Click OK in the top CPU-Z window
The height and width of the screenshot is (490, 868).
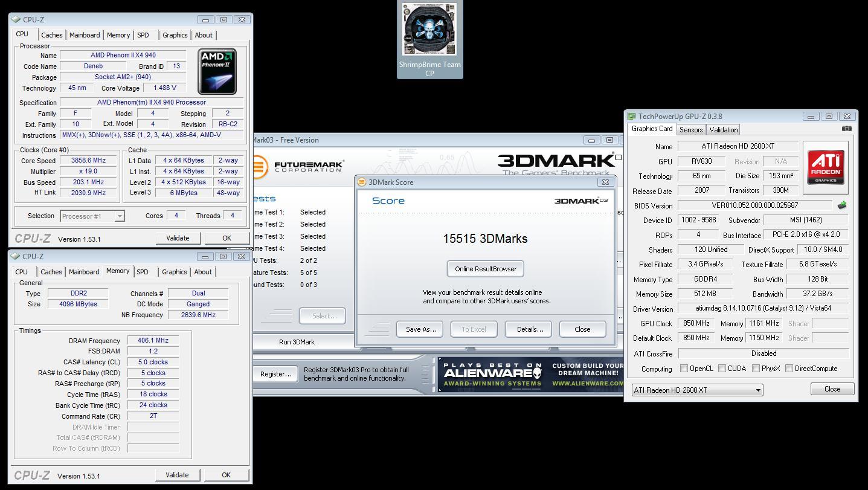pos(227,238)
